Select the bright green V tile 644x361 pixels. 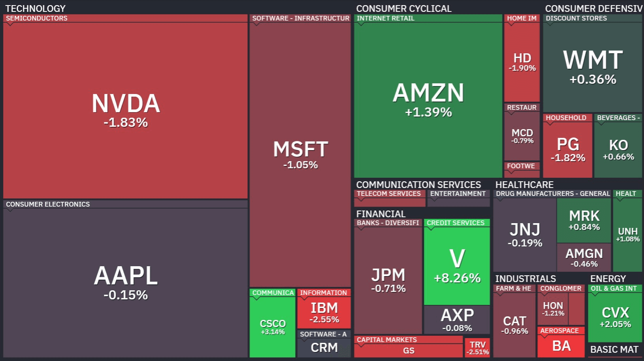click(x=457, y=265)
